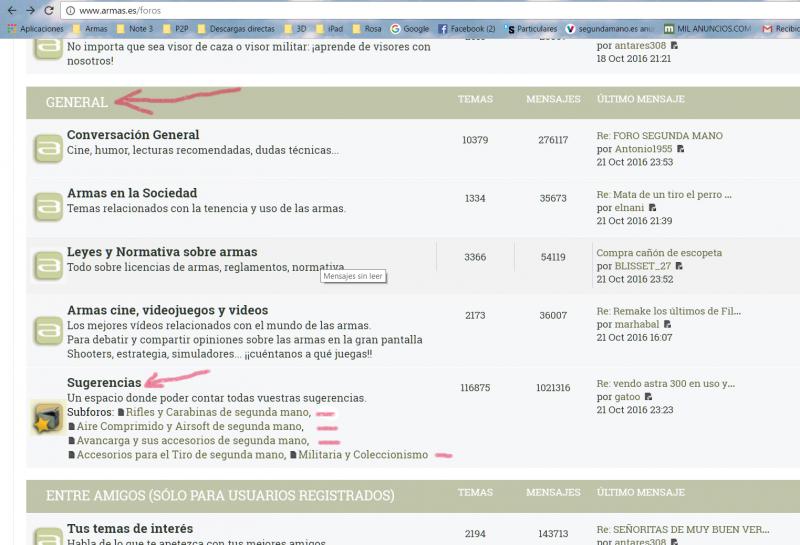
Task: Click the Leyes y Normativa forum icon
Action: click(x=47, y=266)
